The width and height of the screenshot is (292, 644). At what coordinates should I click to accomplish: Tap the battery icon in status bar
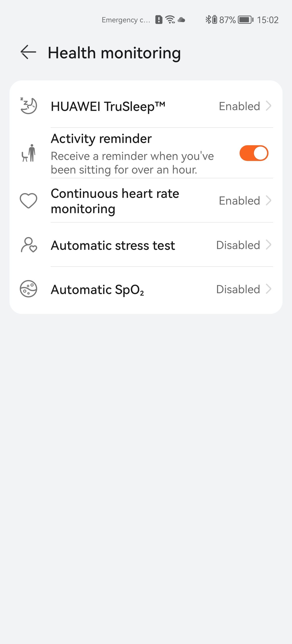[x=246, y=19]
